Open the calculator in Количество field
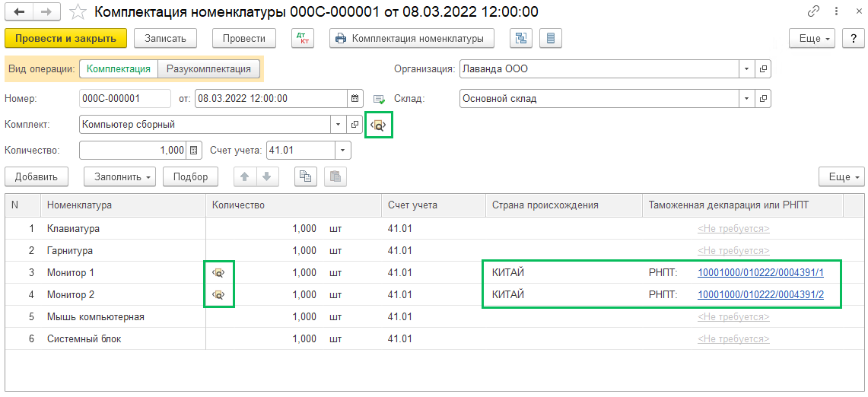This screenshot has height=397, width=868. pos(193,150)
